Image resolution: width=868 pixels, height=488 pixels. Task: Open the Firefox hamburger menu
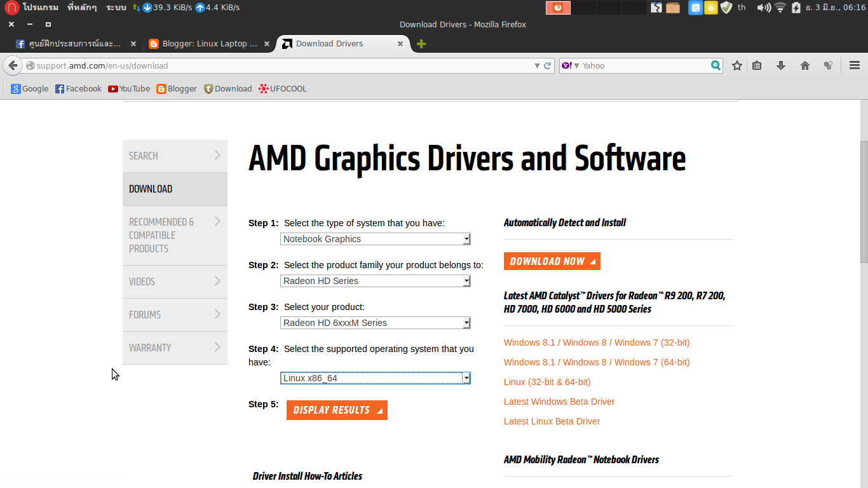coord(855,65)
